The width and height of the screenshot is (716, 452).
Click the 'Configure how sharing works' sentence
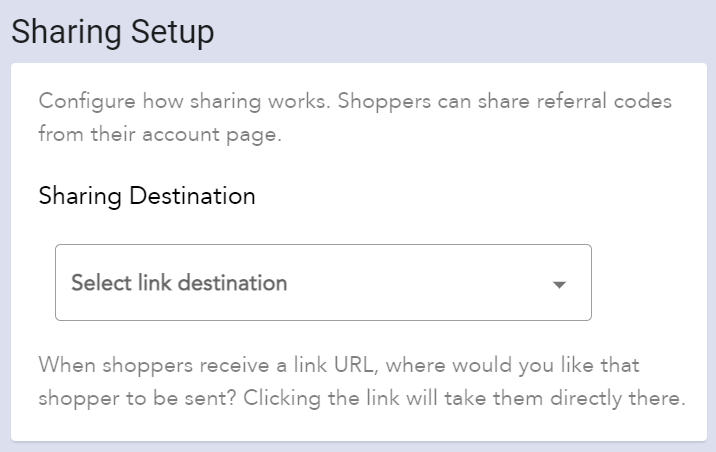tap(184, 101)
